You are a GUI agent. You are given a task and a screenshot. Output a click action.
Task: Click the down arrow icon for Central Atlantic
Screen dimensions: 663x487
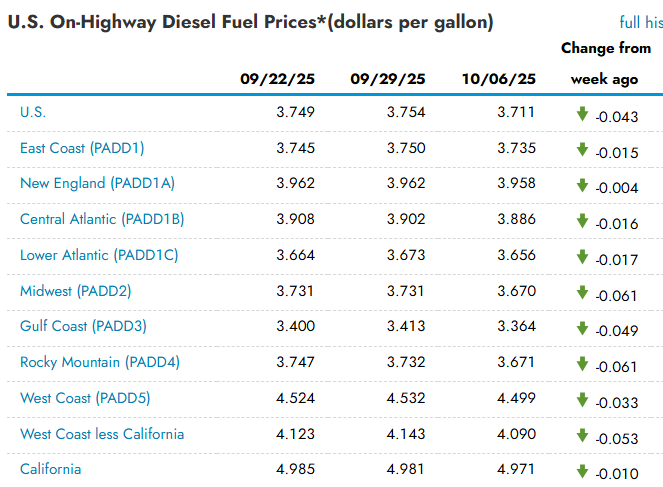point(583,221)
